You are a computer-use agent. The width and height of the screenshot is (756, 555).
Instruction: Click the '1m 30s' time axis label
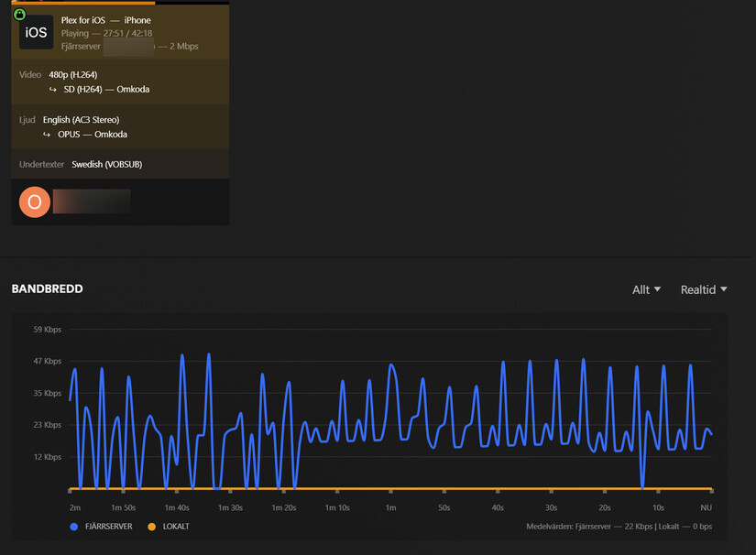230,507
